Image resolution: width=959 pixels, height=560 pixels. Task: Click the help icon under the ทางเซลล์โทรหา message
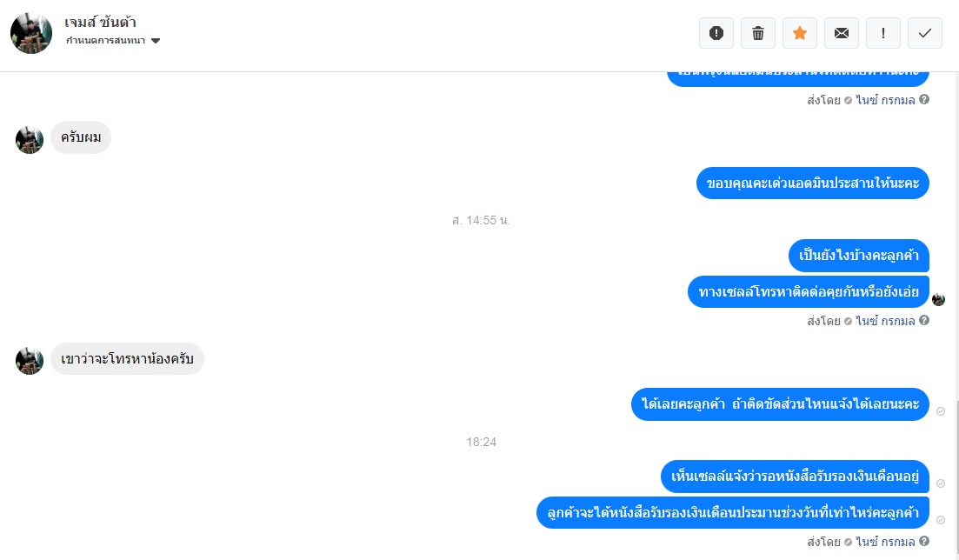[924, 320]
